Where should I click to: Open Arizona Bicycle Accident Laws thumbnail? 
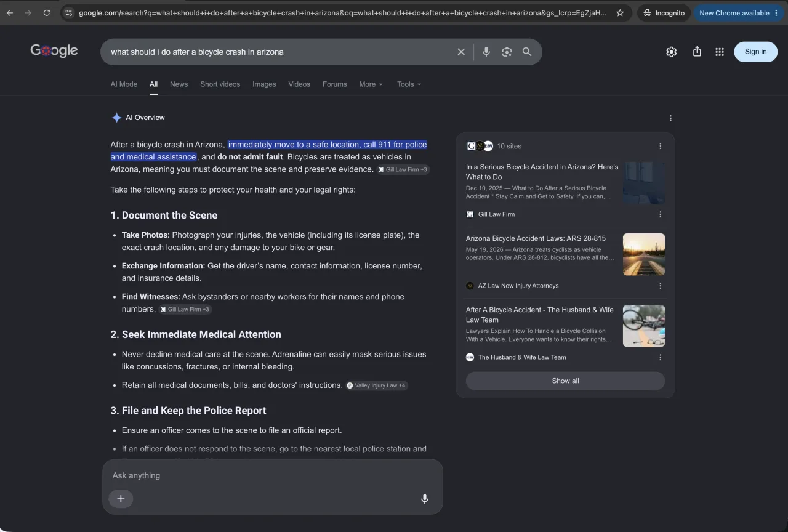coord(644,254)
